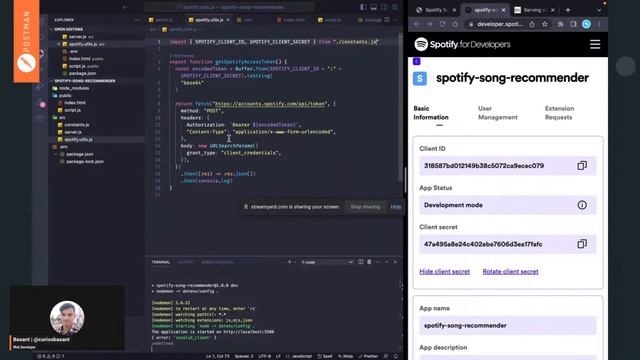Close the Spotify developer dashboard browser tab

point(503,10)
